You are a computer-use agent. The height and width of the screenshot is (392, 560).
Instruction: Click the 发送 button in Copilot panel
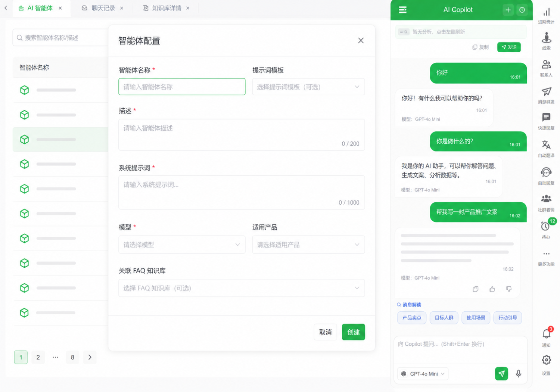[x=509, y=47]
